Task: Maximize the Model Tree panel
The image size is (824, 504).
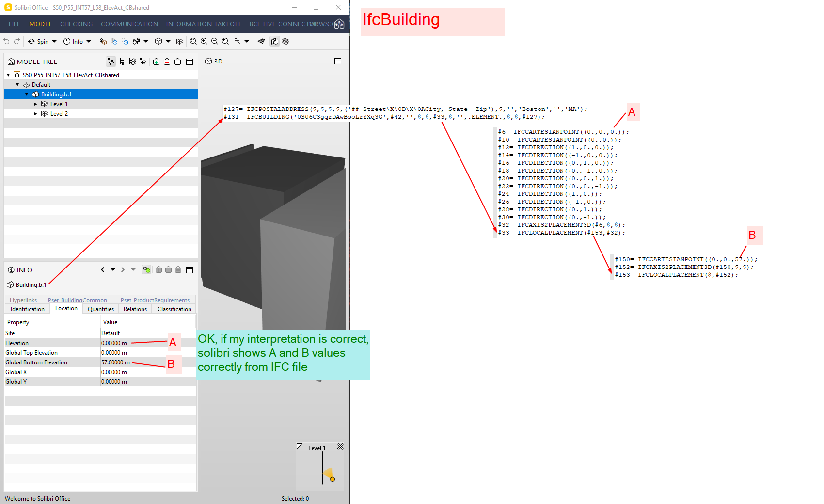Action: click(x=190, y=62)
